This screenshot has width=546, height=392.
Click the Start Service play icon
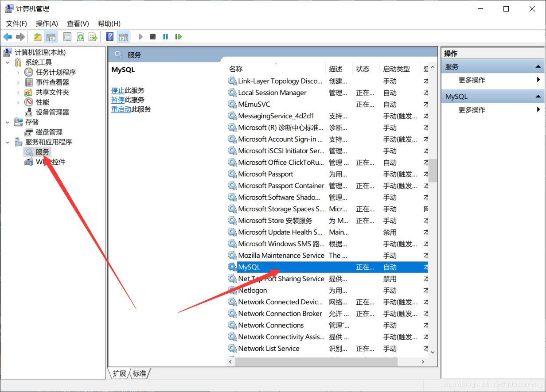point(140,37)
